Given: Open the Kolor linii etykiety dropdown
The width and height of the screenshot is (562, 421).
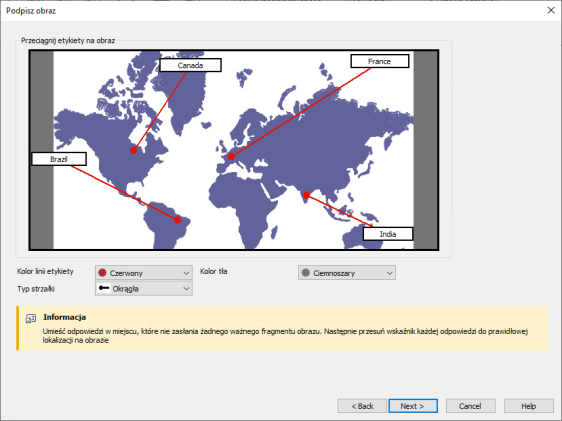Looking at the screenshot, I should point(144,273).
